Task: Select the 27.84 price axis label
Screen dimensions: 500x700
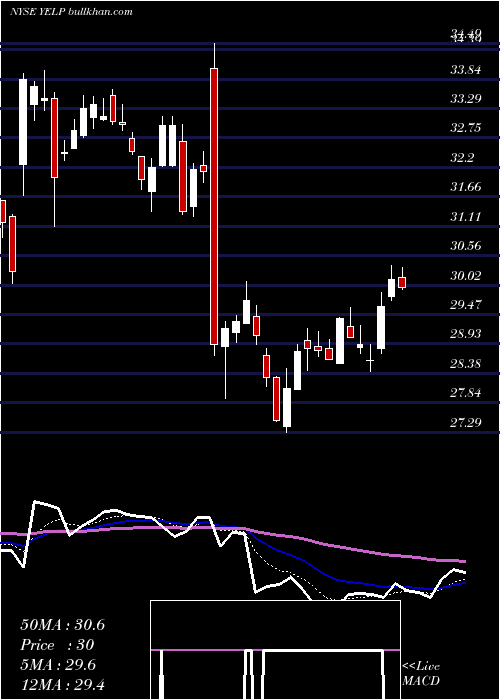Action: (466, 393)
